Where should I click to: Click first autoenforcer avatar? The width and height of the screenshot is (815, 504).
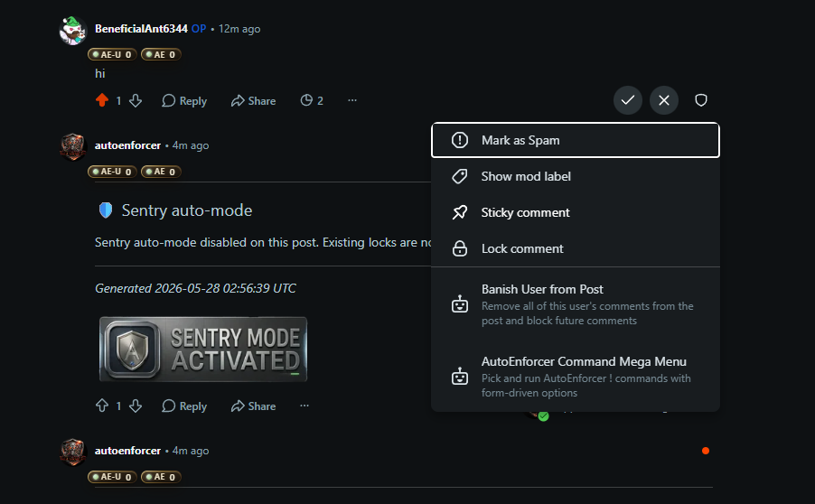coord(73,147)
